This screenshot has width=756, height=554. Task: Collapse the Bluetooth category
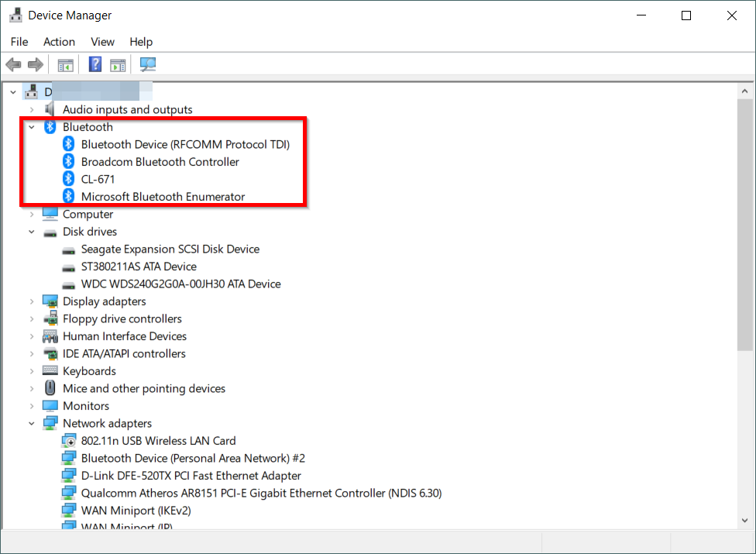coord(32,127)
